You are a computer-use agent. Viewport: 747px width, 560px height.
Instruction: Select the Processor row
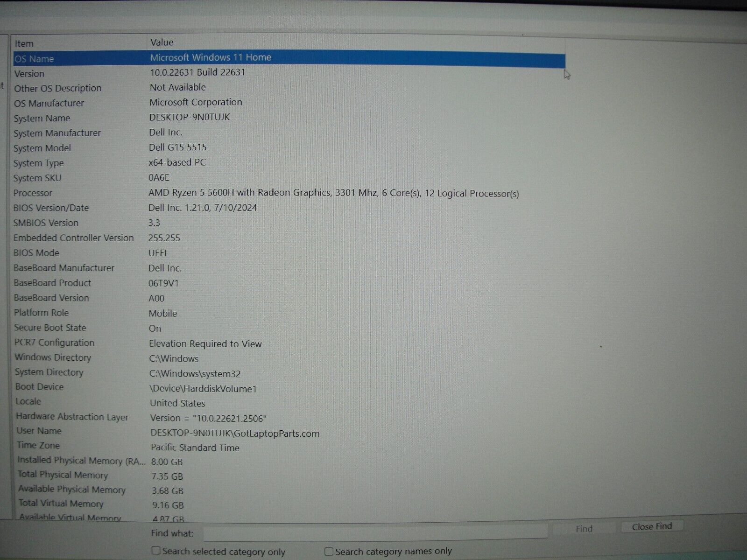pyautogui.click(x=289, y=193)
